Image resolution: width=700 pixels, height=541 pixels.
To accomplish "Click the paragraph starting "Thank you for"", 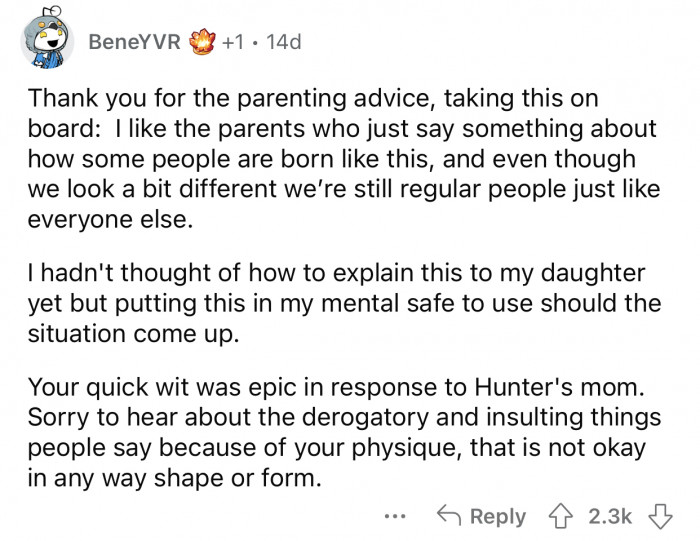I will pos(340,158).
